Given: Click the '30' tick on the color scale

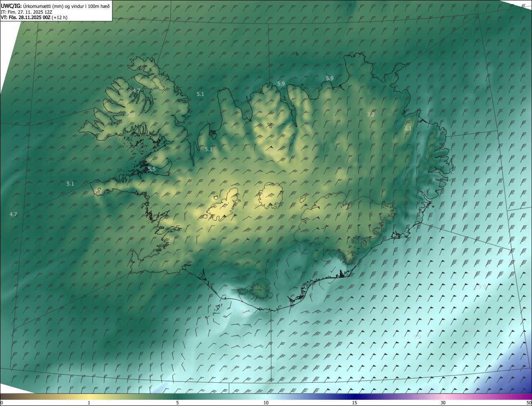Looking at the screenshot, I should pos(443,403).
